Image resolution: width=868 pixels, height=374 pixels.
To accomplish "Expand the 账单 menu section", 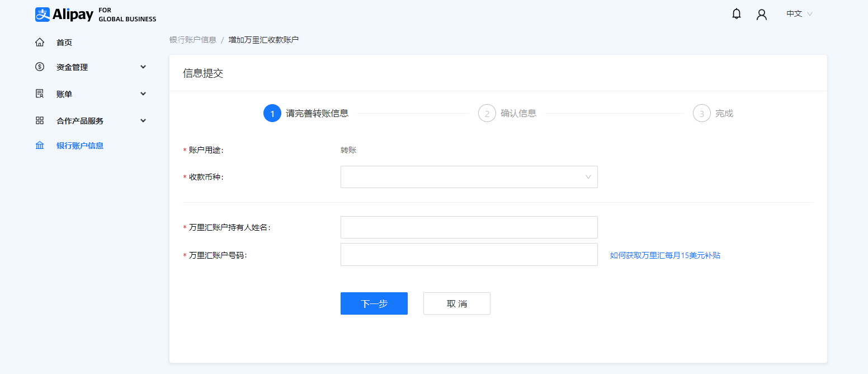I will (143, 93).
